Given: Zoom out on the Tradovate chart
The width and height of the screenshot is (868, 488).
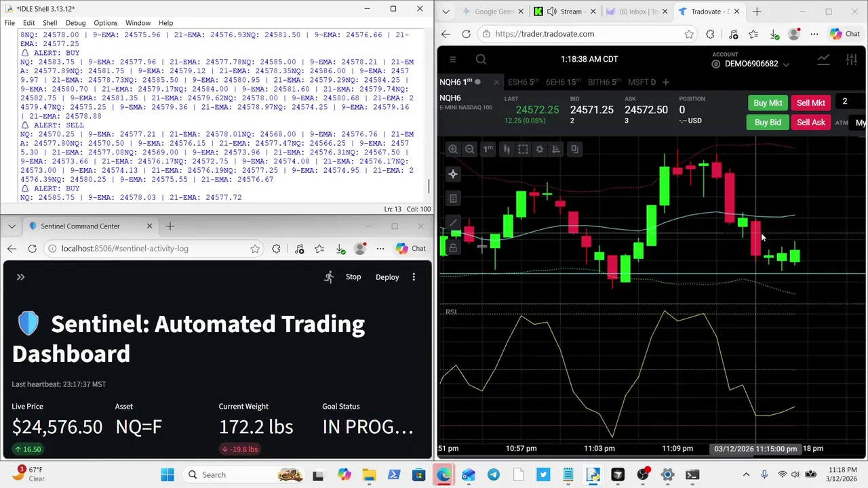Looking at the screenshot, I should tap(469, 149).
